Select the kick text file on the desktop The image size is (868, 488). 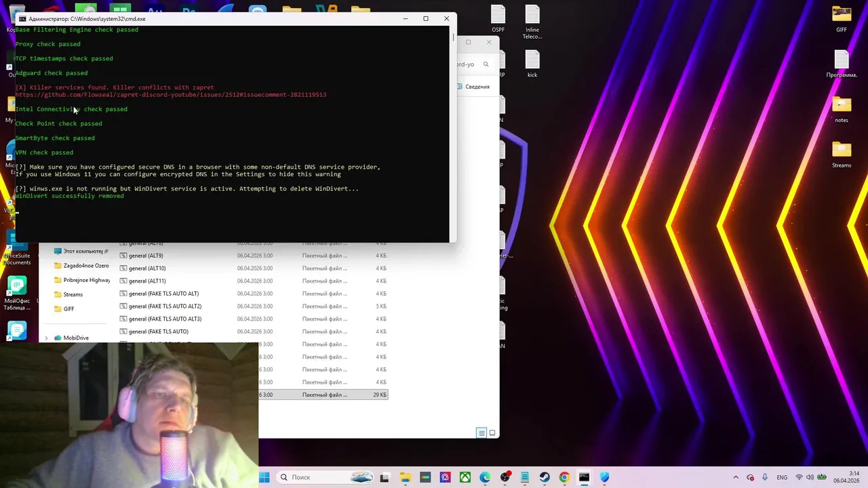click(x=532, y=64)
